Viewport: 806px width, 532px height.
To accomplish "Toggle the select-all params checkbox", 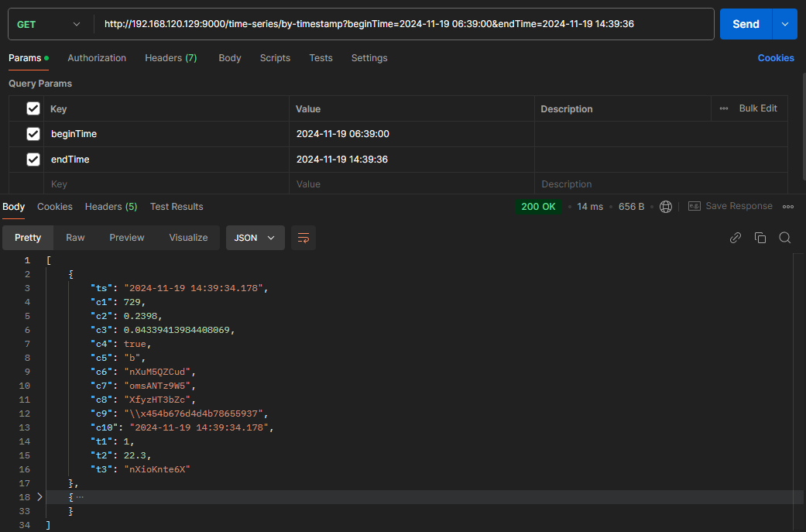I will [x=33, y=109].
